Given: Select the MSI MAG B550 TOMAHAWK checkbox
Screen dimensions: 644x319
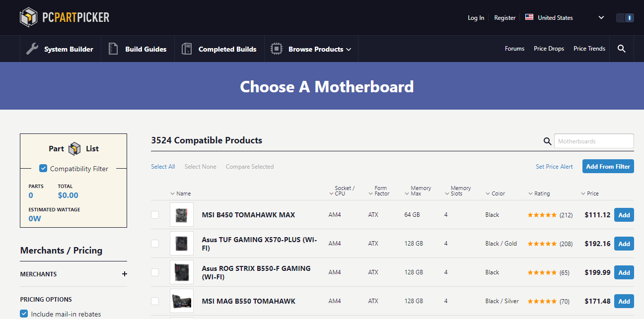Looking at the screenshot, I should (155, 301).
